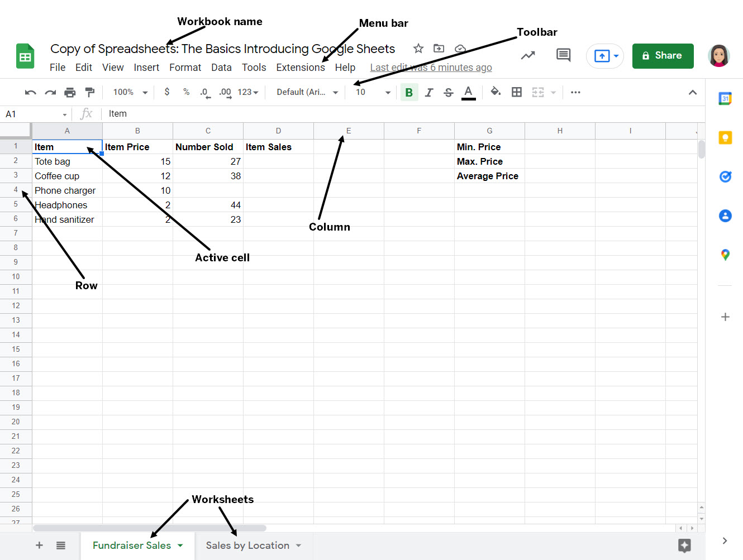Select column E header
This screenshot has width=743, height=560.
click(x=349, y=131)
